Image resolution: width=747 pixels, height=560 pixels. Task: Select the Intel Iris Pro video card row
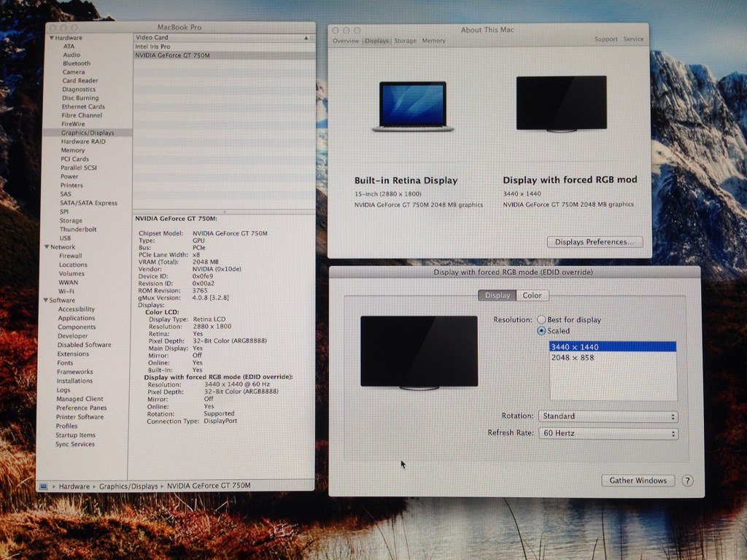coord(224,47)
